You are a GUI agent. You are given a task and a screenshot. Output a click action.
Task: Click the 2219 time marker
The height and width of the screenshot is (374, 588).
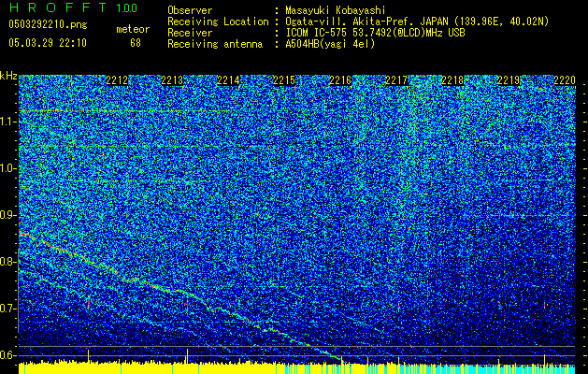coord(509,80)
